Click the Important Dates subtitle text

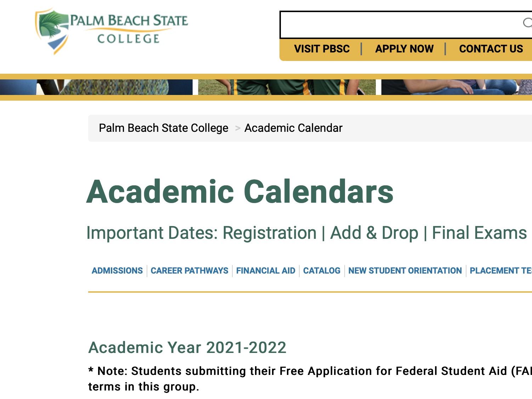pyautogui.click(x=307, y=233)
